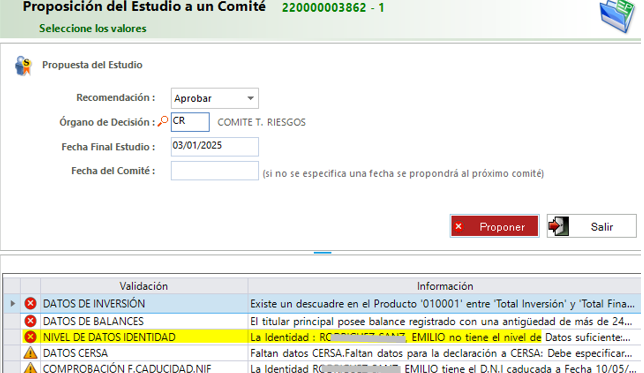
Task: Click the panel splitter handle above validation grid
Action: point(322,253)
